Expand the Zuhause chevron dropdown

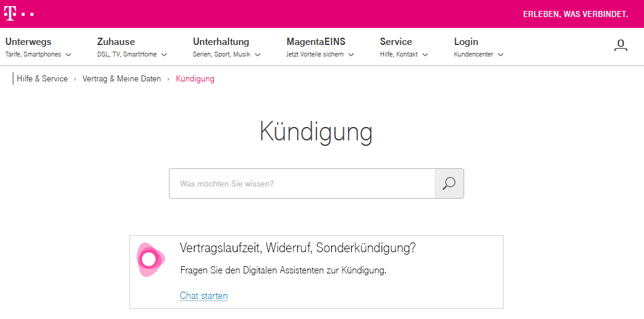click(x=164, y=55)
